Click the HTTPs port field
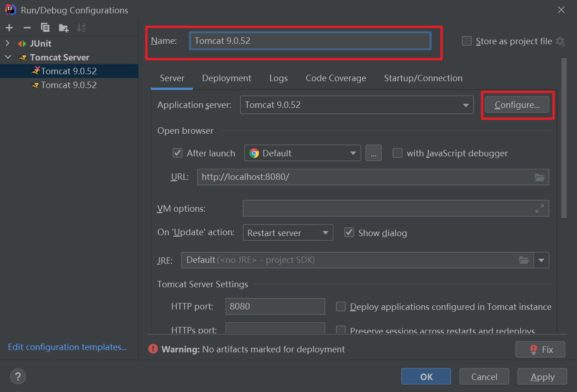The image size is (577, 392). [275, 329]
